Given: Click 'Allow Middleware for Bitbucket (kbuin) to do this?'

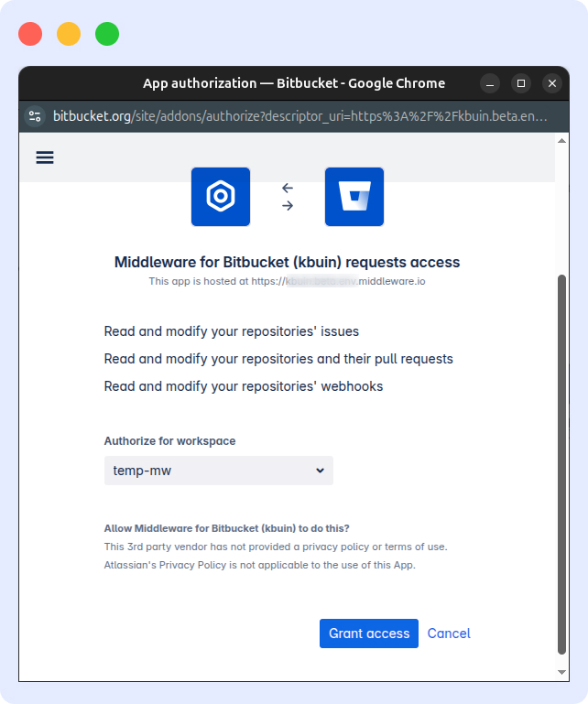Looking at the screenshot, I should click(227, 528).
